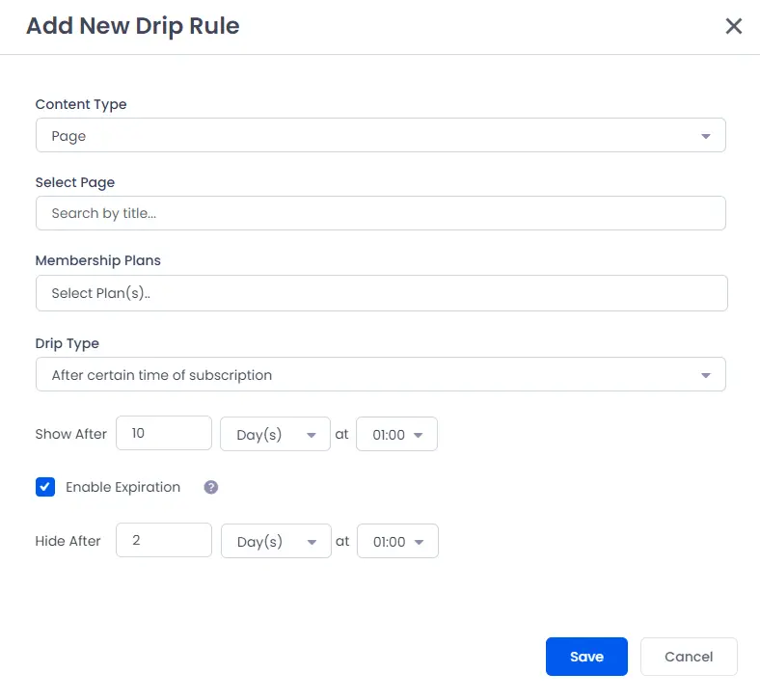
Task: Click the Enable Expiration help question mark icon
Action: 211,487
